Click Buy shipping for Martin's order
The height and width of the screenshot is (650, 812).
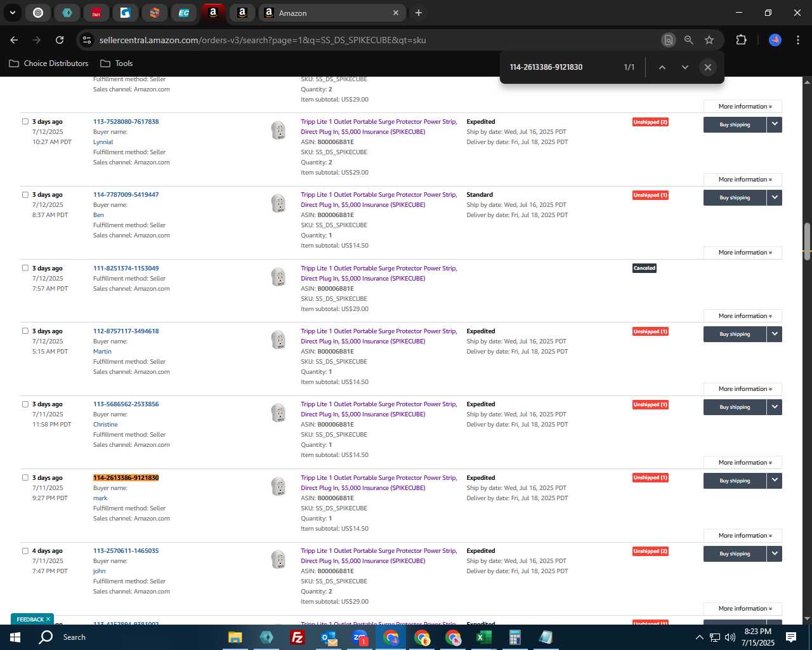coord(735,334)
